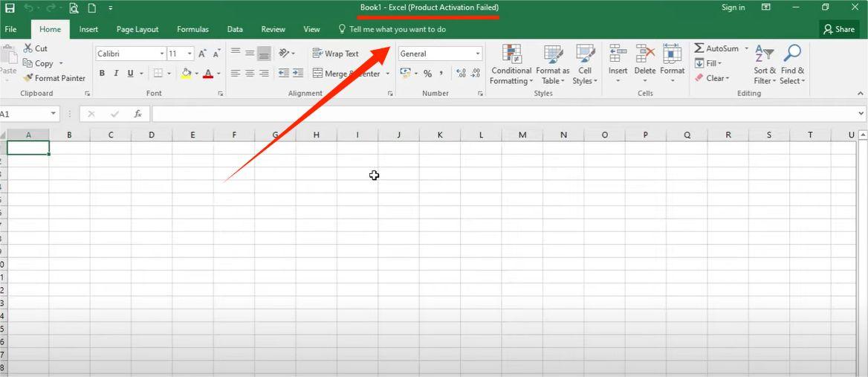Screen dimensions: 868x377
Task: Switch to the Data tab
Action: (235, 29)
